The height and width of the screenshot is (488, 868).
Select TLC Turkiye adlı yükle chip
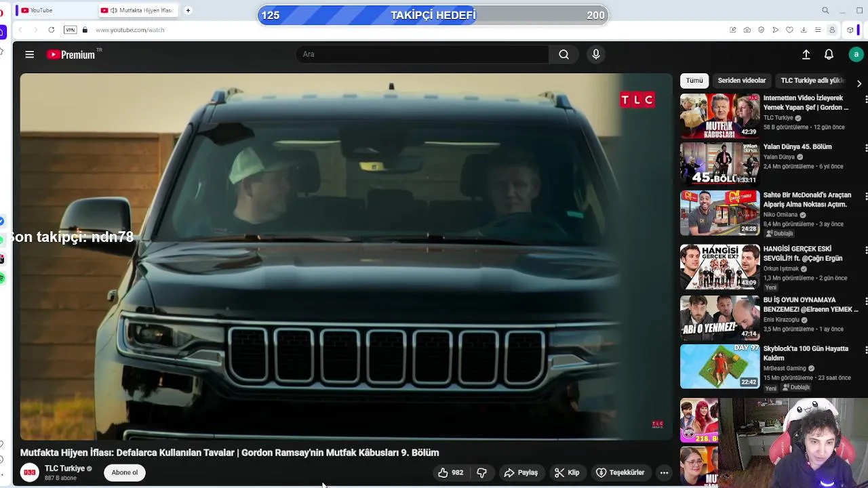(x=812, y=81)
